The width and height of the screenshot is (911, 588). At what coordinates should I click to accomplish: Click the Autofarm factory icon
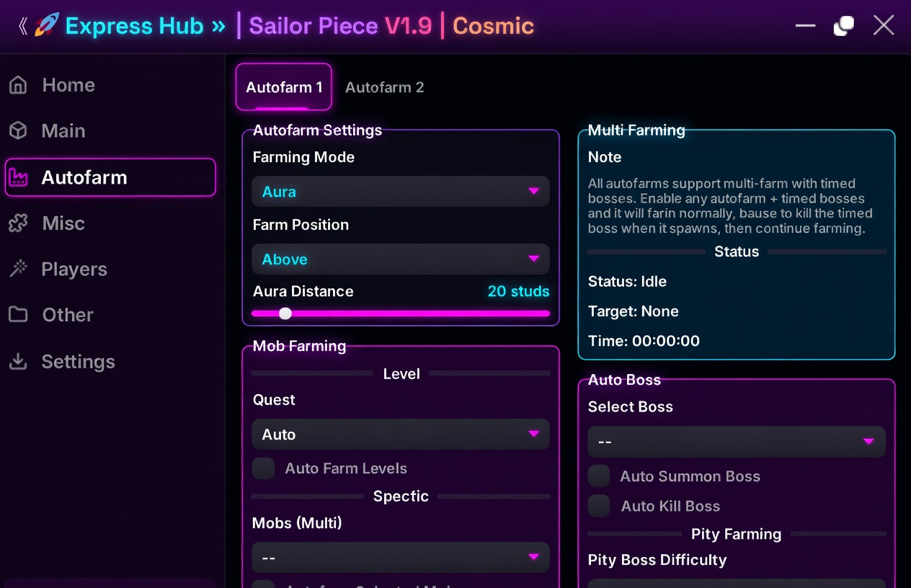tap(18, 177)
